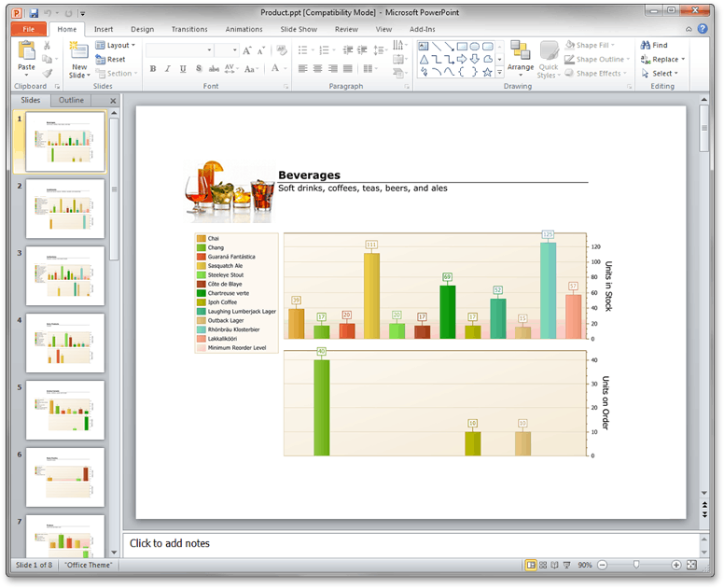Fit slide to current window
The width and height of the screenshot is (724, 588).
691,565
